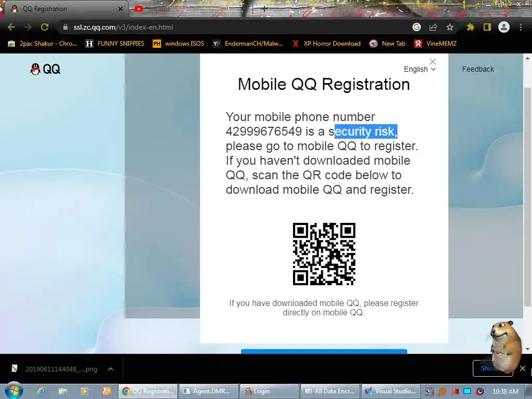532x399 pixels.
Task: Open Chrome three-dot menu
Action: (x=521, y=27)
